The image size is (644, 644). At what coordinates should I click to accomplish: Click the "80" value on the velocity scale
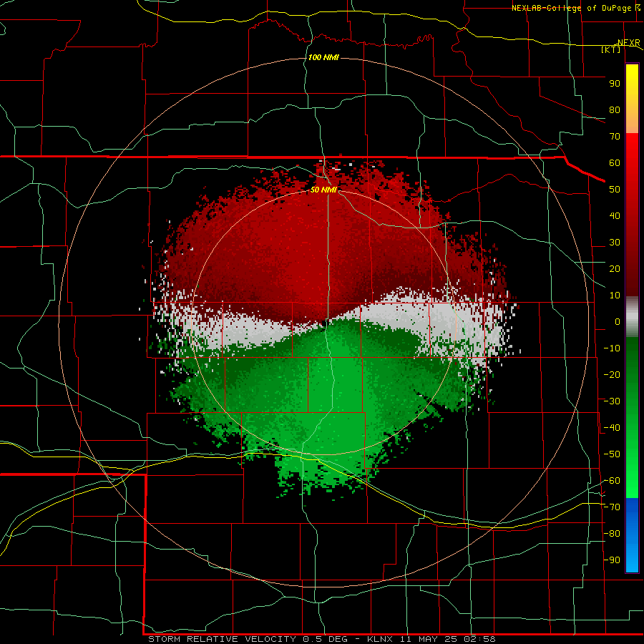(615, 110)
